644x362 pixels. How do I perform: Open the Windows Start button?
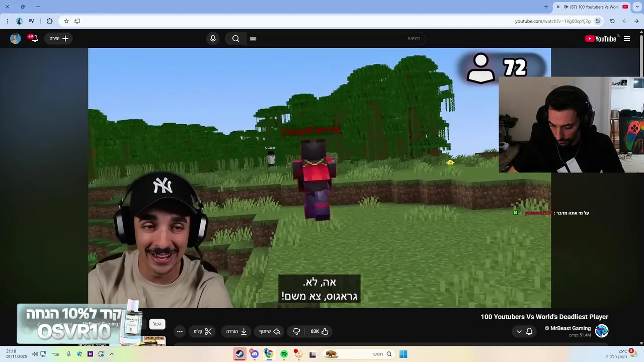(403, 354)
